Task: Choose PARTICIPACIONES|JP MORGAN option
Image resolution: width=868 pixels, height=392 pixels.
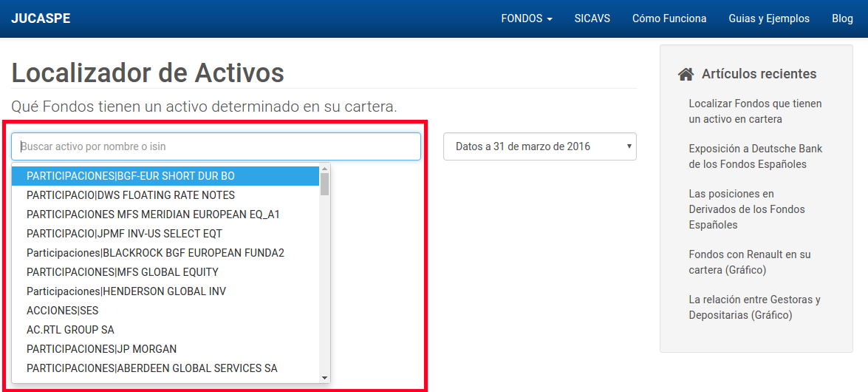Action: click(x=165, y=349)
